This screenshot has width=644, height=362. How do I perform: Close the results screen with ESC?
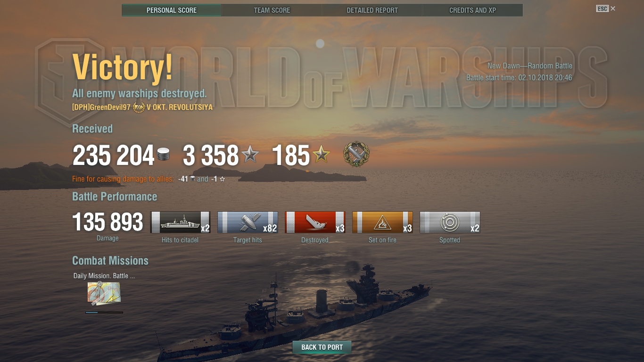606,8
